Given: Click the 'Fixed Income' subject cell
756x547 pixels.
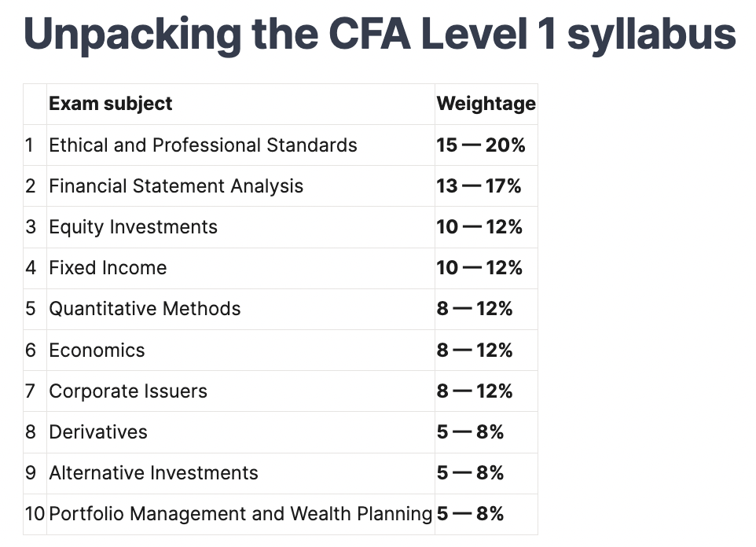Looking at the screenshot, I should click(x=108, y=268).
